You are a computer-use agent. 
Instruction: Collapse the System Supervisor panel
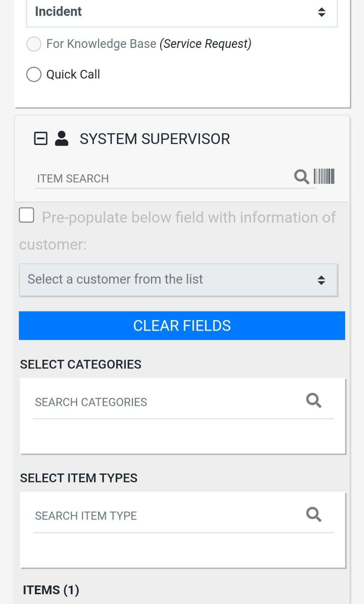coord(41,139)
